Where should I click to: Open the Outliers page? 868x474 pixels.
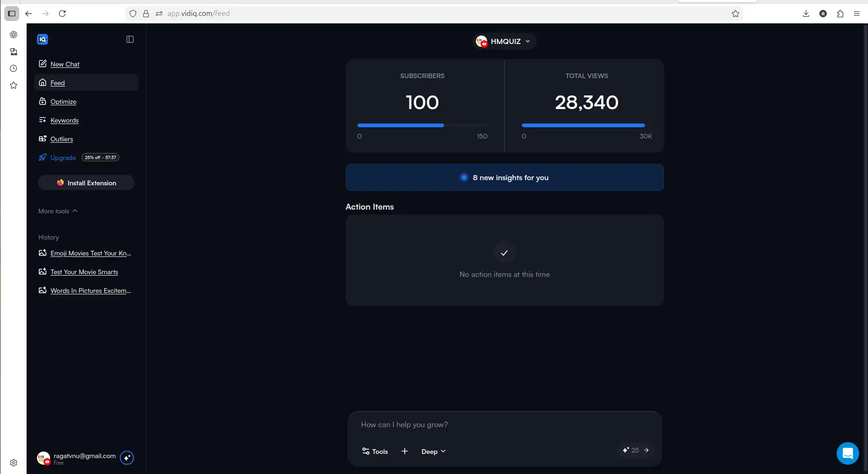[62, 139]
